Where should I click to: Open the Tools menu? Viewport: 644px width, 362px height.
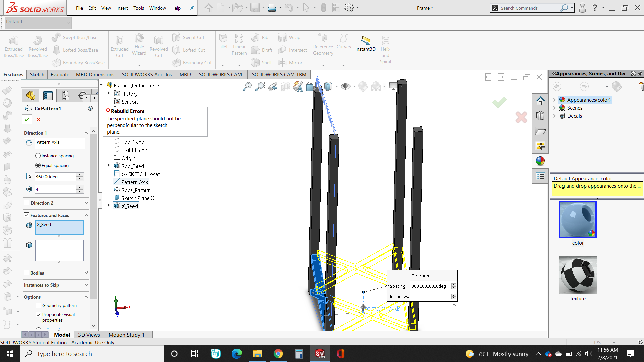coord(139,8)
